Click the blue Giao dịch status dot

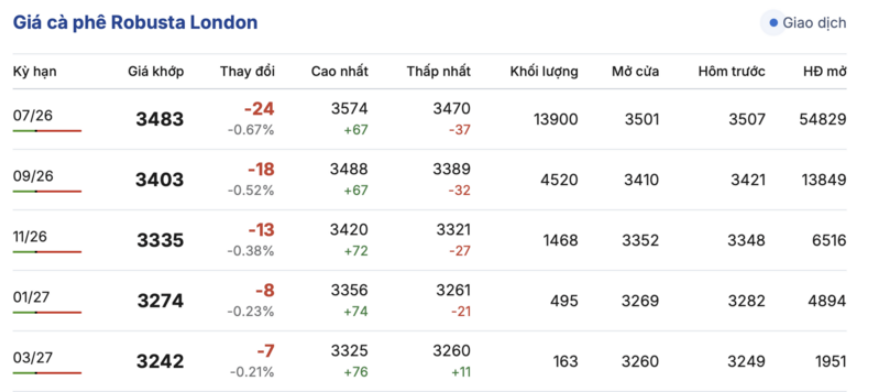(774, 23)
